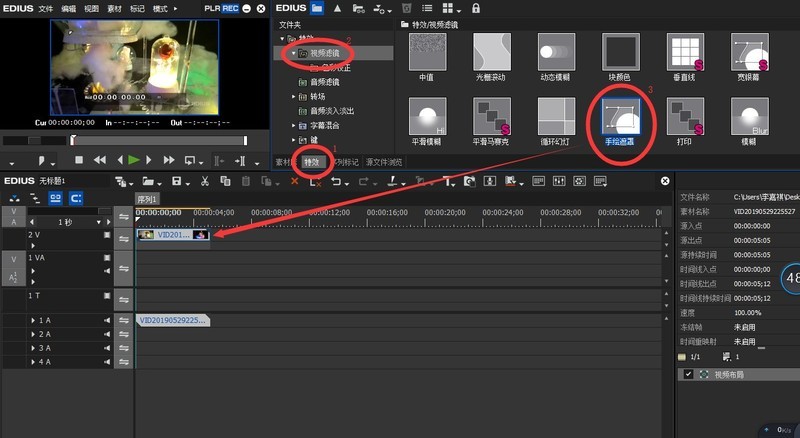Select the 动态模糊 filter thumbnail
Screen dimensions: 800x438
[x=556, y=52]
